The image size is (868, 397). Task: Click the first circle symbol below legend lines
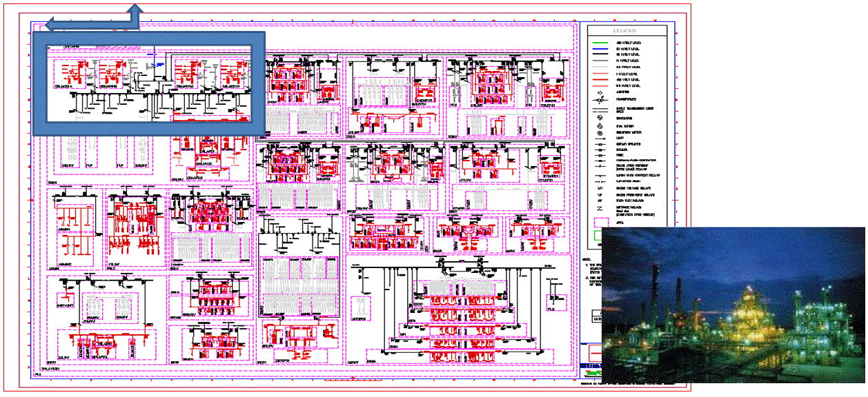600,92
